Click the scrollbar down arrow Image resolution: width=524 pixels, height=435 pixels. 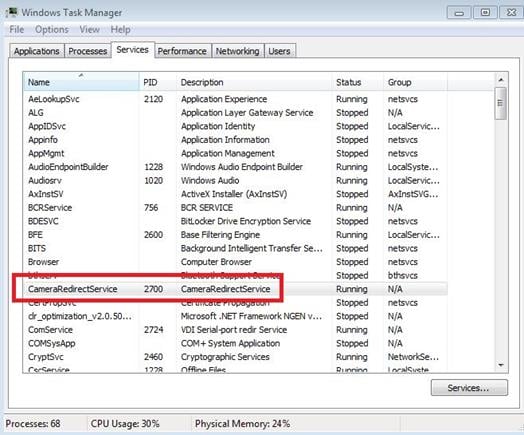coord(501,365)
